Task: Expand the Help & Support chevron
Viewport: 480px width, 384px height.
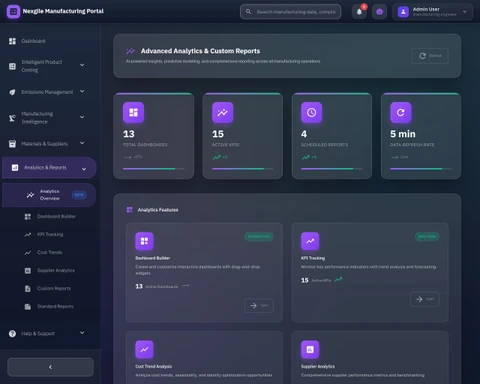Action: pyautogui.click(x=82, y=333)
